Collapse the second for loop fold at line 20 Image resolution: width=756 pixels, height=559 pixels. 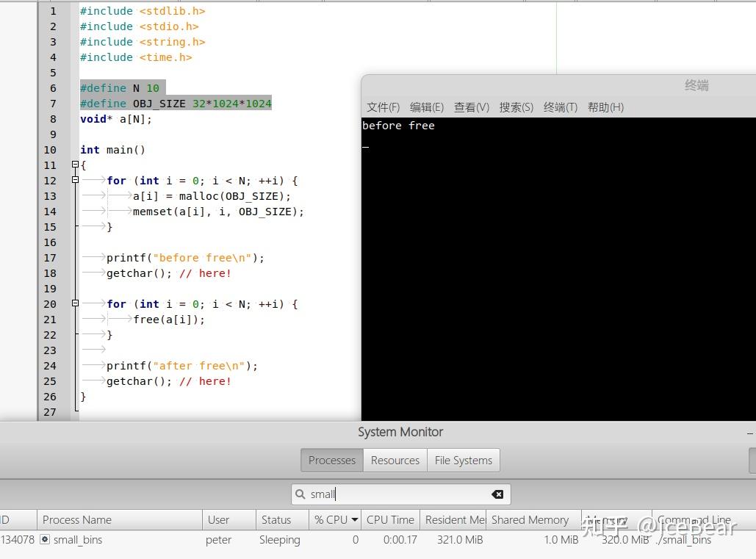(x=75, y=303)
